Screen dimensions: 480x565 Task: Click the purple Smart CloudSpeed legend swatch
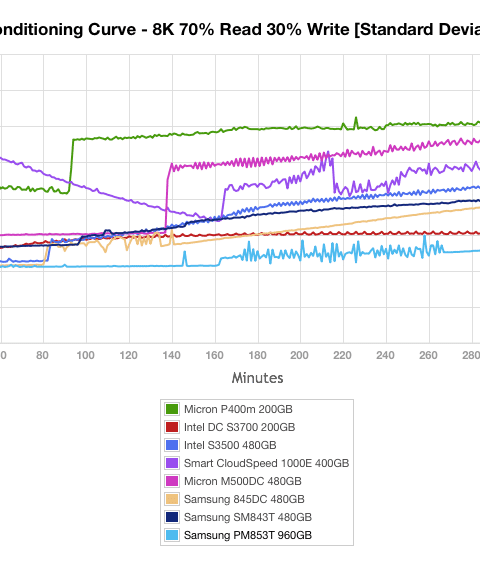(x=172, y=463)
